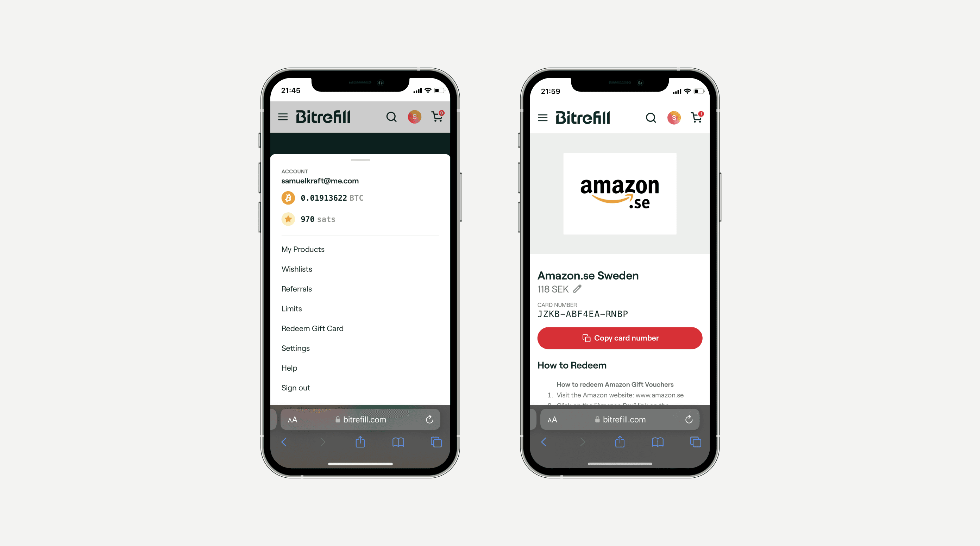Select My Products menu item
The width and height of the screenshot is (980, 546).
coord(304,250)
